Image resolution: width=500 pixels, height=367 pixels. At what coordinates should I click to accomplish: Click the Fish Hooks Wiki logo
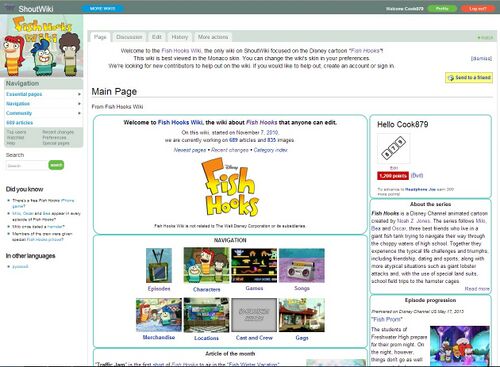(x=42, y=46)
